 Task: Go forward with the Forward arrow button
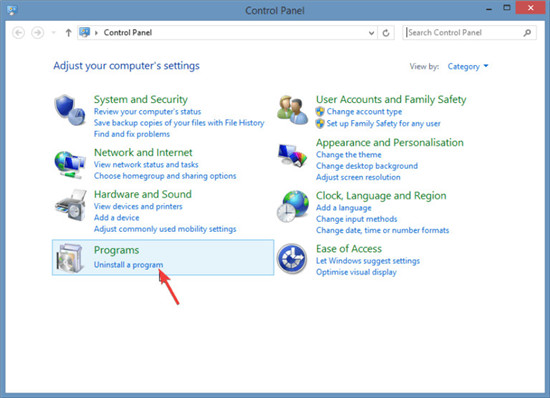tap(38, 33)
